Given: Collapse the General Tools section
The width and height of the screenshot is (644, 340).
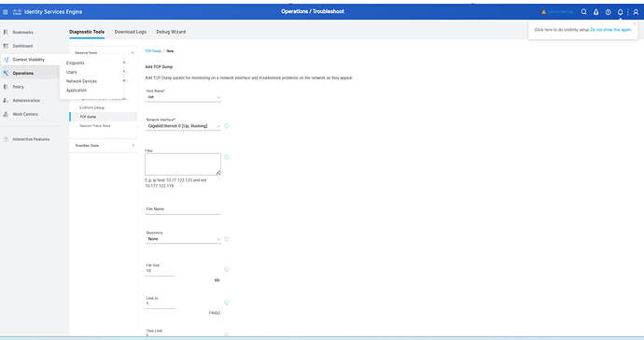Looking at the screenshot, I should (x=133, y=52).
